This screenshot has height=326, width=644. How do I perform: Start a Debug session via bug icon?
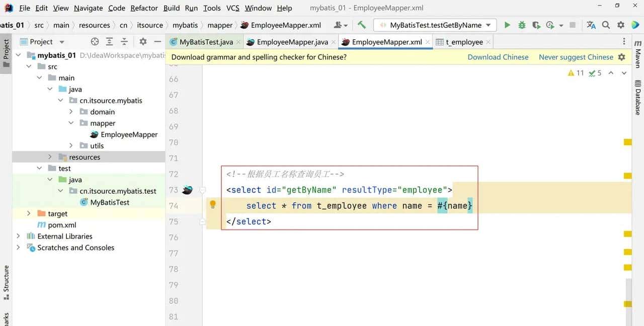pos(522,24)
